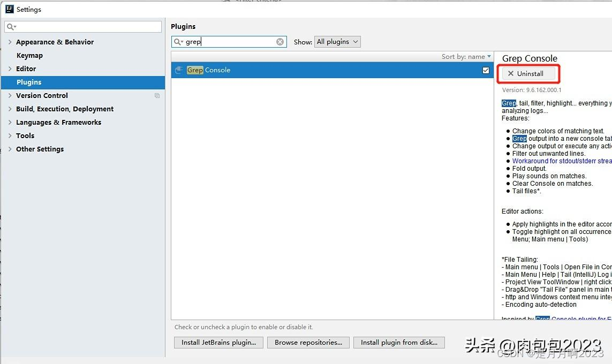Click the 'Editor actions:' text
This screenshot has height=364, width=612.
pyautogui.click(x=522, y=211)
